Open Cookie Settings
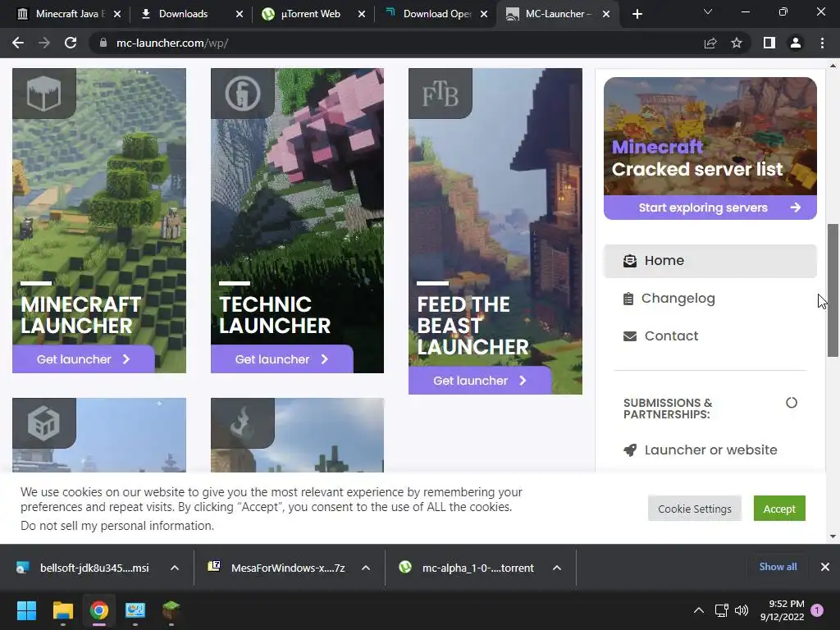The image size is (840, 630). coord(694,509)
